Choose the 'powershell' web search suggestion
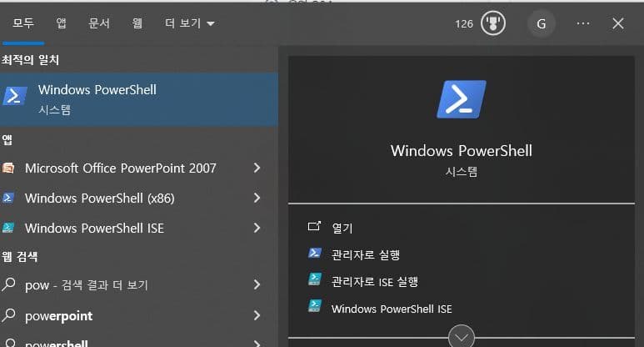The image size is (644, 347). pos(57,343)
